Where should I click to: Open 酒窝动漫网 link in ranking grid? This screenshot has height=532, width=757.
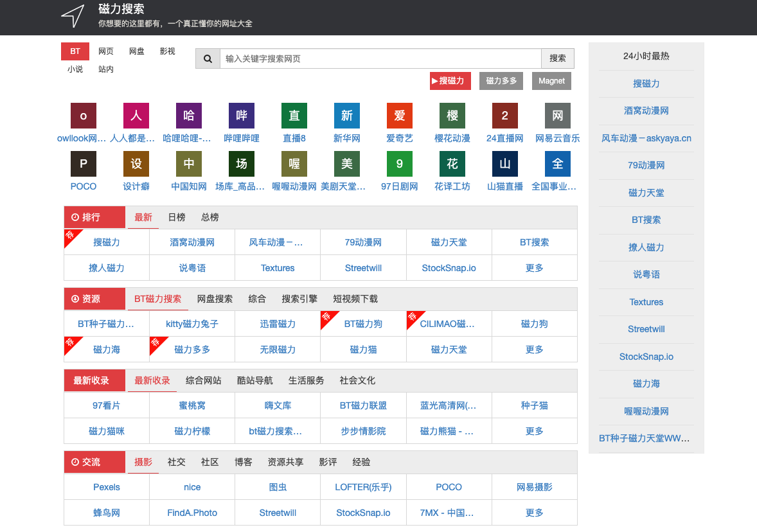[x=192, y=242]
